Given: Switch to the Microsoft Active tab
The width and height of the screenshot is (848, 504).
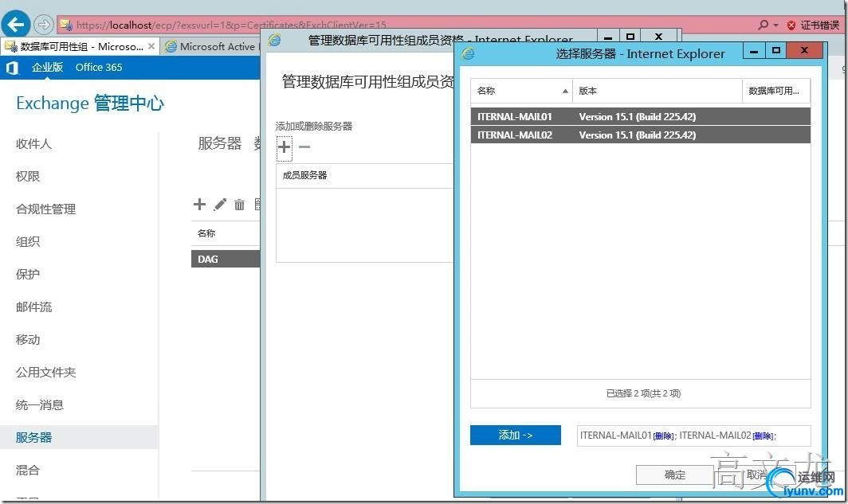Looking at the screenshot, I should tap(211, 46).
